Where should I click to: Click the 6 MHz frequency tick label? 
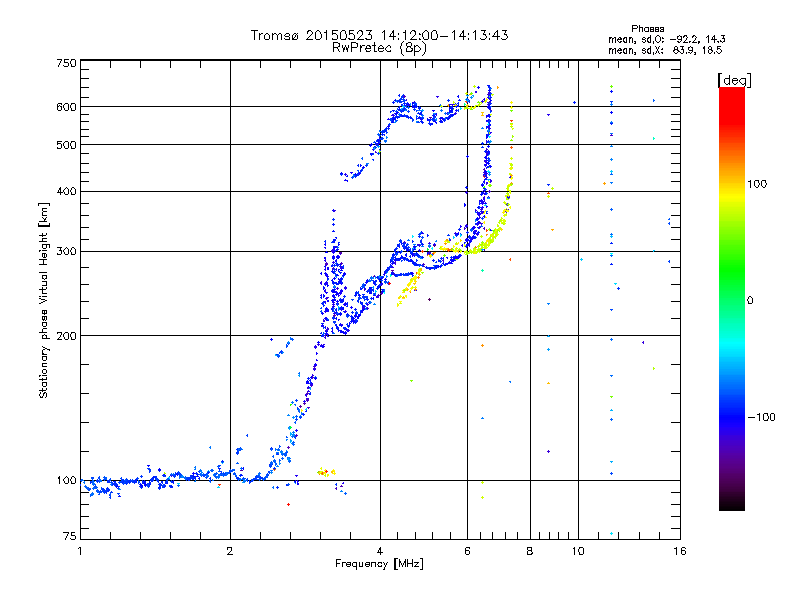(467, 551)
